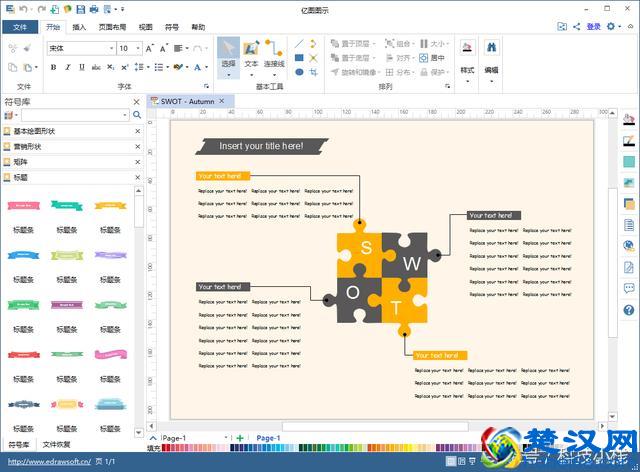The height and width of the screenshot is (472, 640).
Task: Click the green plus add page icon
Action: click(x=240, y=438)
